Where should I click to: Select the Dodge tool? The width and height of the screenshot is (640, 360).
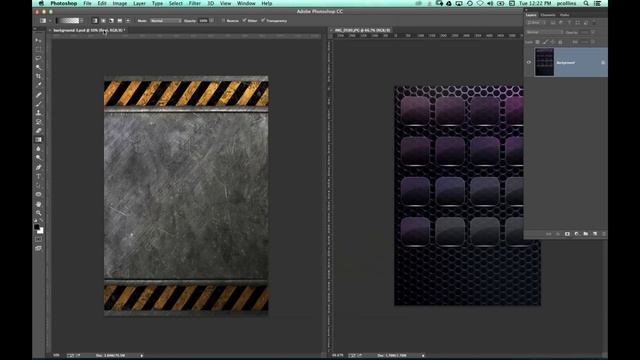point(38,158)
